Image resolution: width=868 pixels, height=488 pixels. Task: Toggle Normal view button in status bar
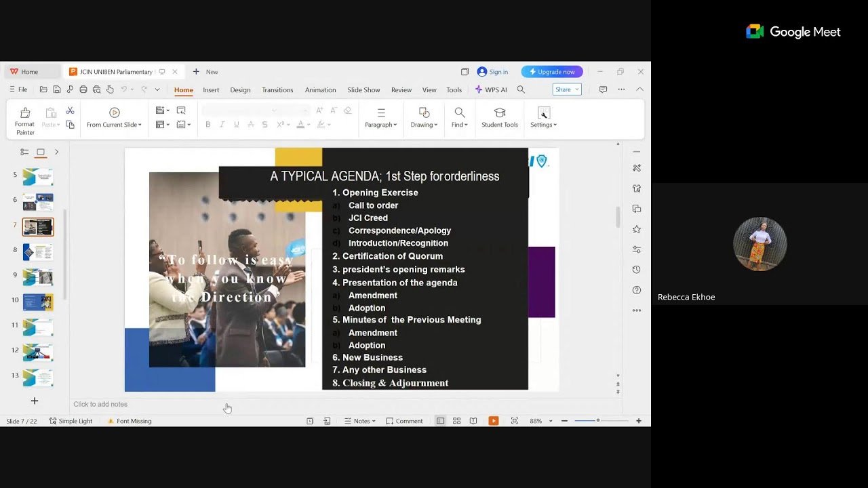pyautogui.click(x=440, y=421)
